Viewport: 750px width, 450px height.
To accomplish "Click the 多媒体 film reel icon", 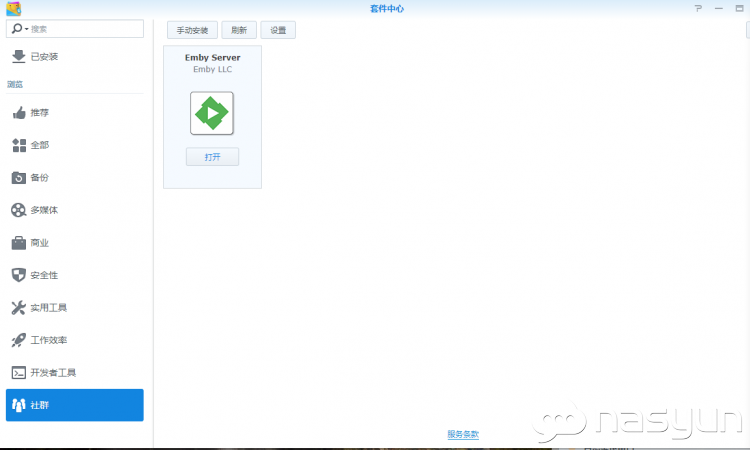I will [19, 210].
